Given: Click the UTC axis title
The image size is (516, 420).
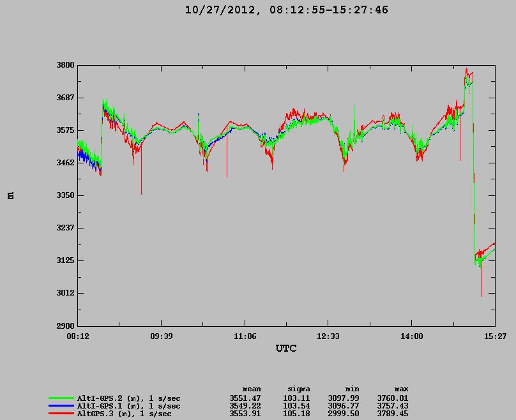Looking at the screenshot, I should 286,349.
